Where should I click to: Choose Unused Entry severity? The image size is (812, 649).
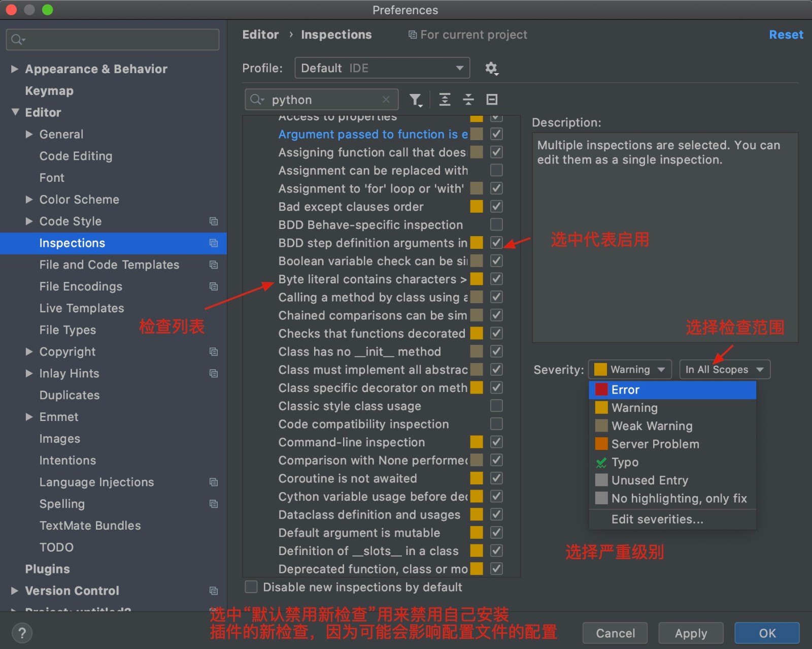point(672,480)
